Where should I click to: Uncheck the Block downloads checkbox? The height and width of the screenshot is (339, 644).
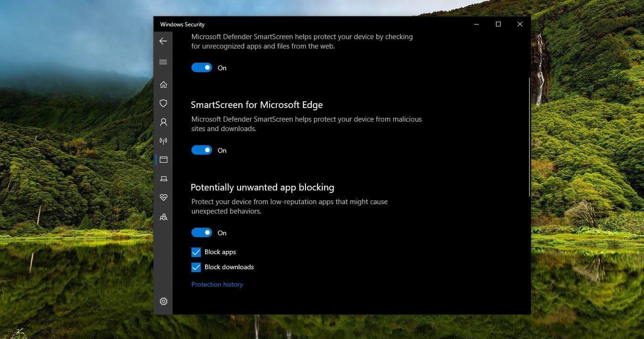pyautogui.click(x=196, y=267)
